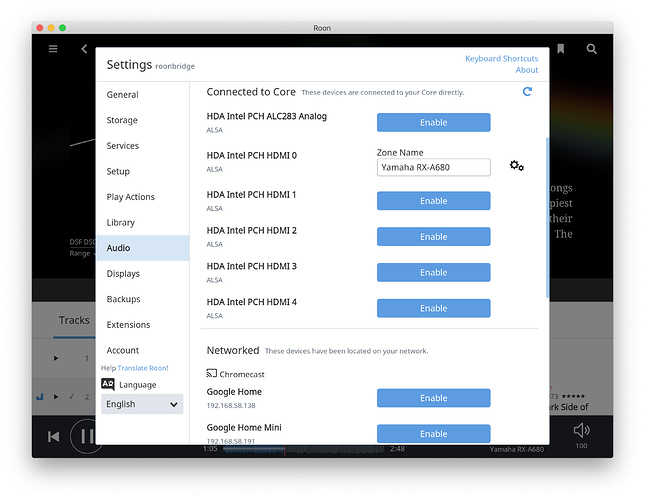
Task: Click the settings panel vertical scrollbar
Action: [547, 218]
